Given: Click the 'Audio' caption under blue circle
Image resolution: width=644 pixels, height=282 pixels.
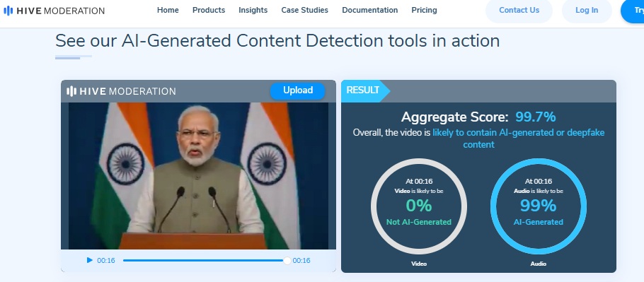Looking at the screenshot, I should (x=538, y=264).
